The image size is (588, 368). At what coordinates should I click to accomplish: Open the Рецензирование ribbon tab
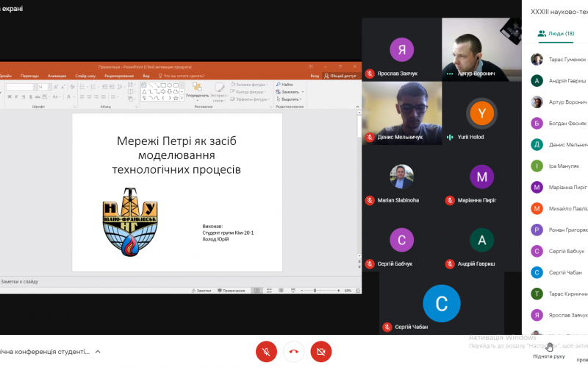(x=119, y=76)
